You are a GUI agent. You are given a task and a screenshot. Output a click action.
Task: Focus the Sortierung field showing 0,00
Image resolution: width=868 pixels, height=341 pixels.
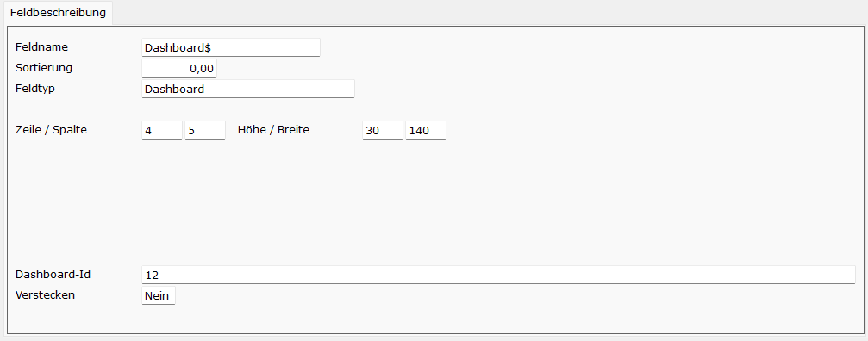pos(179,69)
